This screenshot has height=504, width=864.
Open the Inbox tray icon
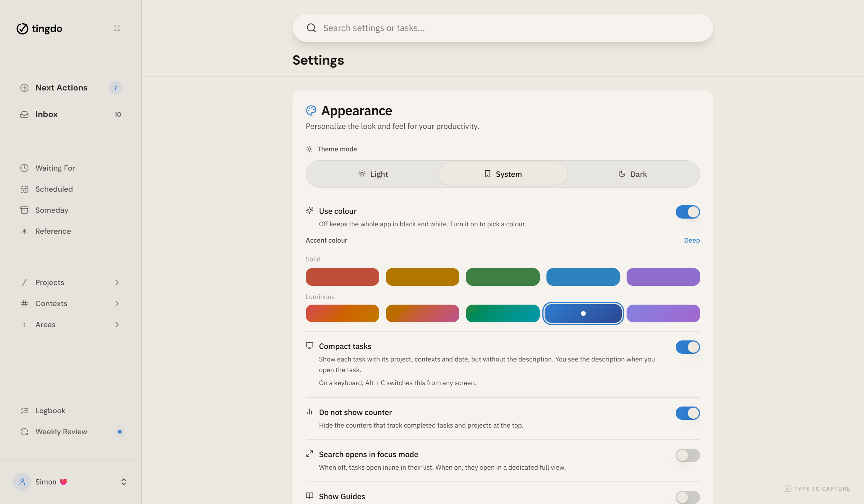pos(24,114)
